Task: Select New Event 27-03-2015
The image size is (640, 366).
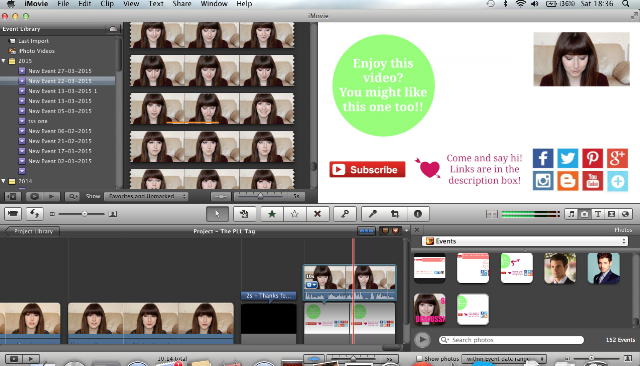Action: pyautogui.click(x=60, y=71)
